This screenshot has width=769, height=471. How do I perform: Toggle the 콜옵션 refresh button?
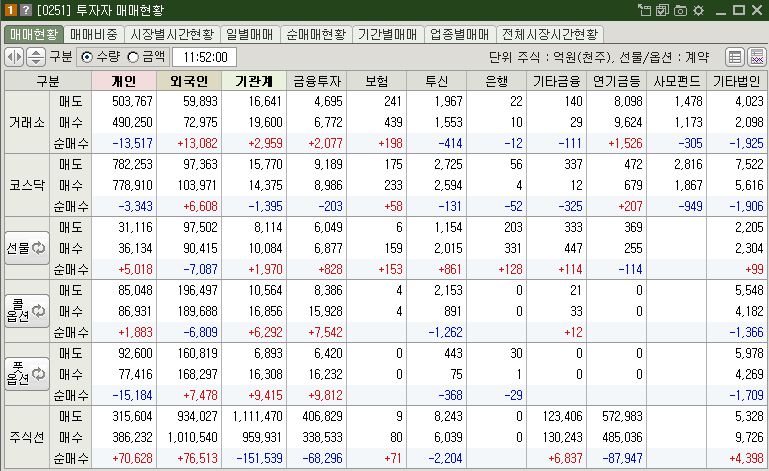27,311
